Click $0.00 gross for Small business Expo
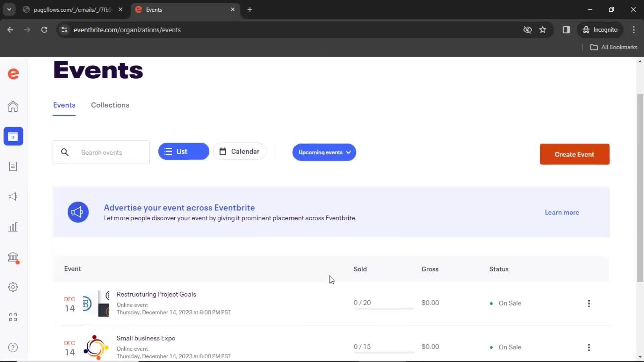The height and width of the screenshot is (362, 644). [430, 347]
